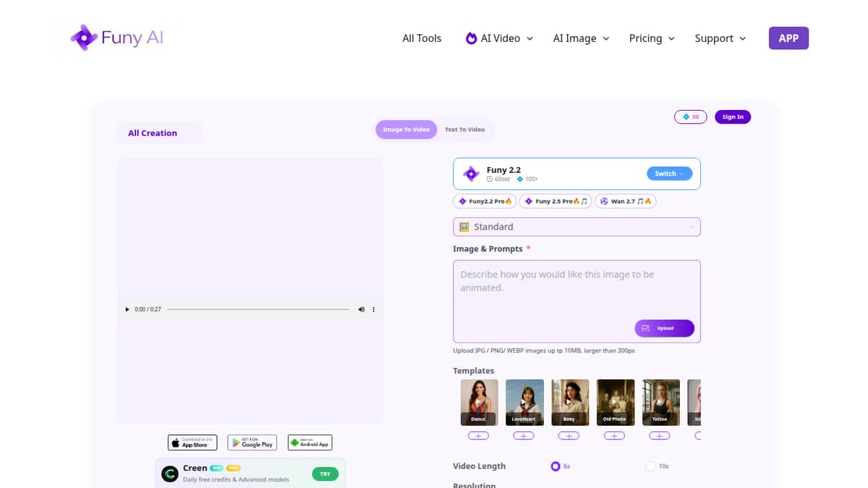
Task: Click the Templates heading text
Action: tap(474, 371)
